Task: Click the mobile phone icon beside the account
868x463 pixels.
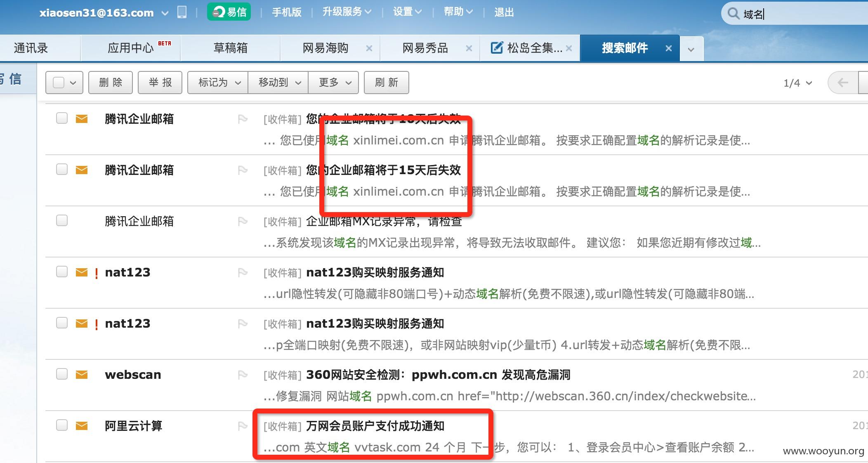Action: [182, 12]
